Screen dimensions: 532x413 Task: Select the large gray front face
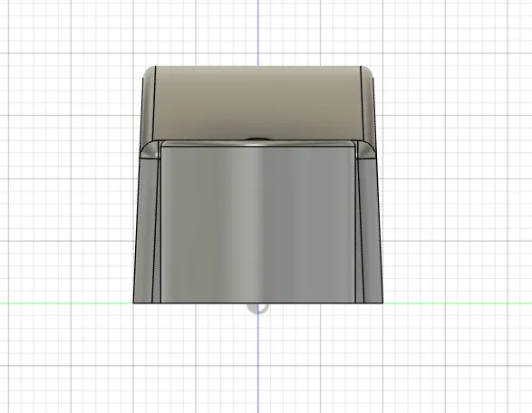(258, 224)
